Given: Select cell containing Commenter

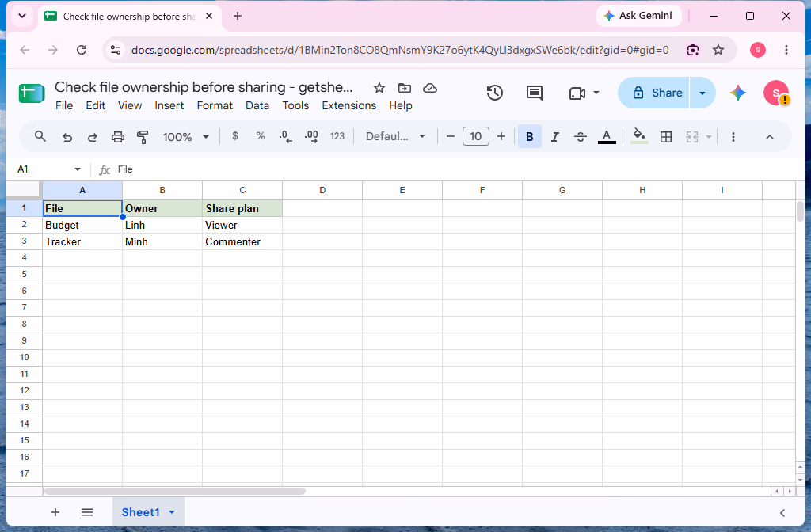Looking at the screenshot, I should coord(242,241).
